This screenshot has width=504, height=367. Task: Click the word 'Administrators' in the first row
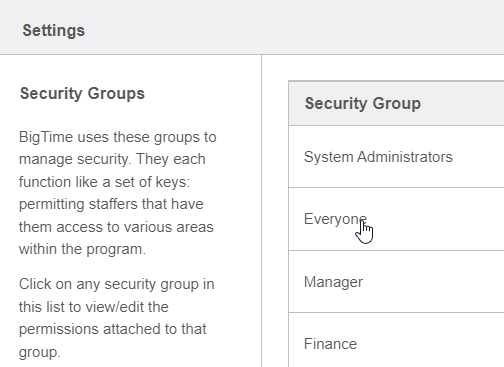(x=405, y=157)
